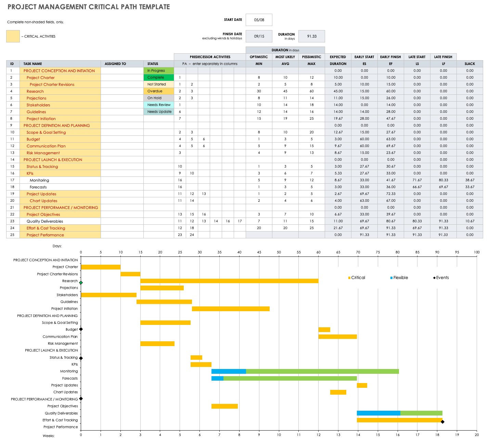Click the end milestone diamond at the Effort & Cost Tracking bar
Image resolution: width=490 pixels, height=448 pixels.
[x=442, y=422]
